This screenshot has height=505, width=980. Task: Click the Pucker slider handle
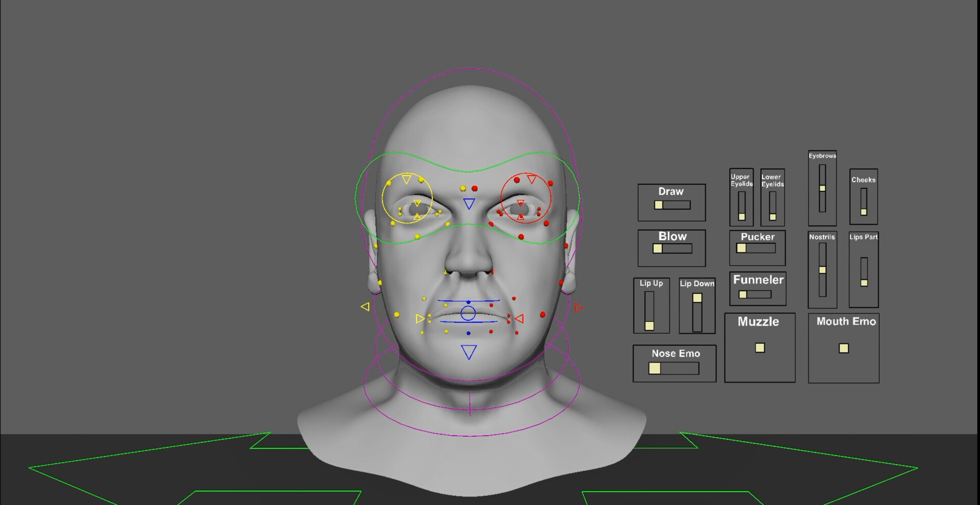coord(742,247)
